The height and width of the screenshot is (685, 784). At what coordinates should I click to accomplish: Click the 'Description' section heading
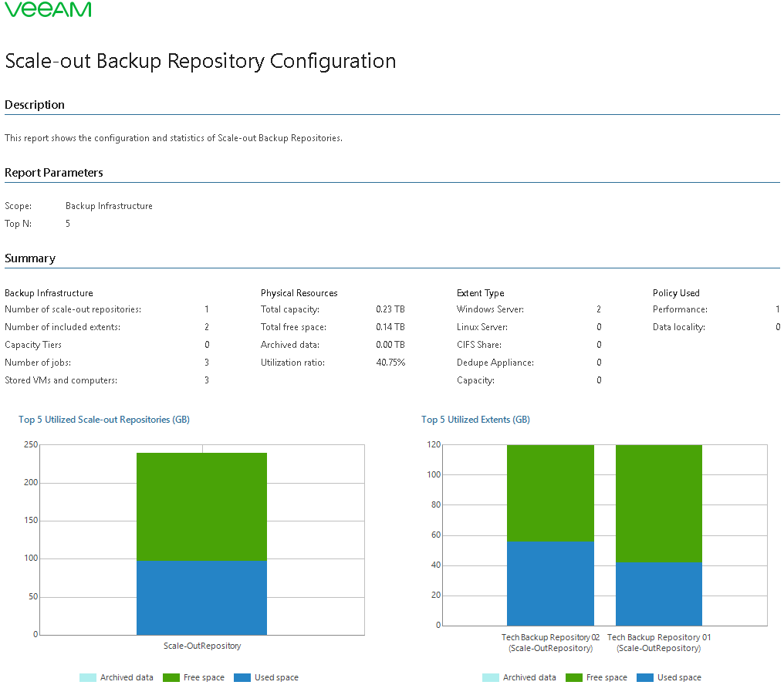point(35,104)
